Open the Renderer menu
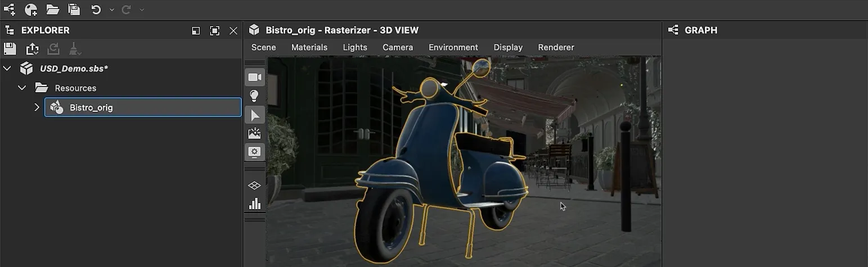 click(x=556, y=47)
